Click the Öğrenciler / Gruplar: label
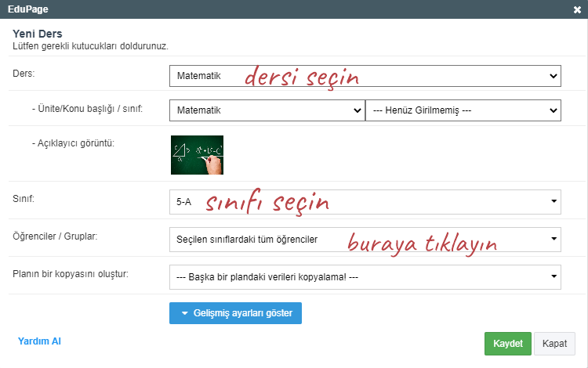Viewport: 588px width, 368px height. (x=55, y=236)
